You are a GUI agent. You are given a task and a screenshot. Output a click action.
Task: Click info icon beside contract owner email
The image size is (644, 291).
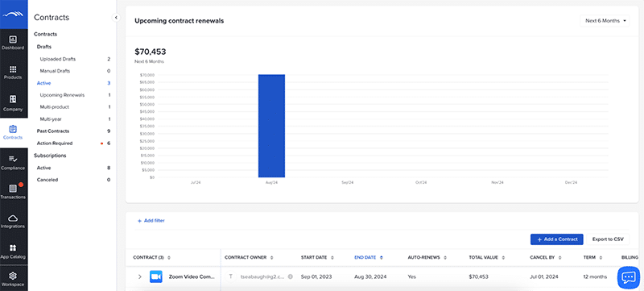[291, 276]
